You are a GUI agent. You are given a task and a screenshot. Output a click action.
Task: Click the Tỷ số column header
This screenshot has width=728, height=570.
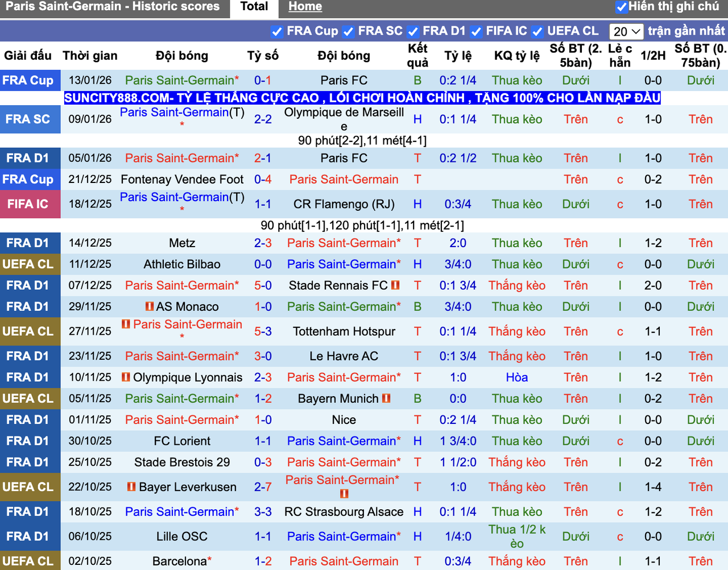[x=263, y=56]
